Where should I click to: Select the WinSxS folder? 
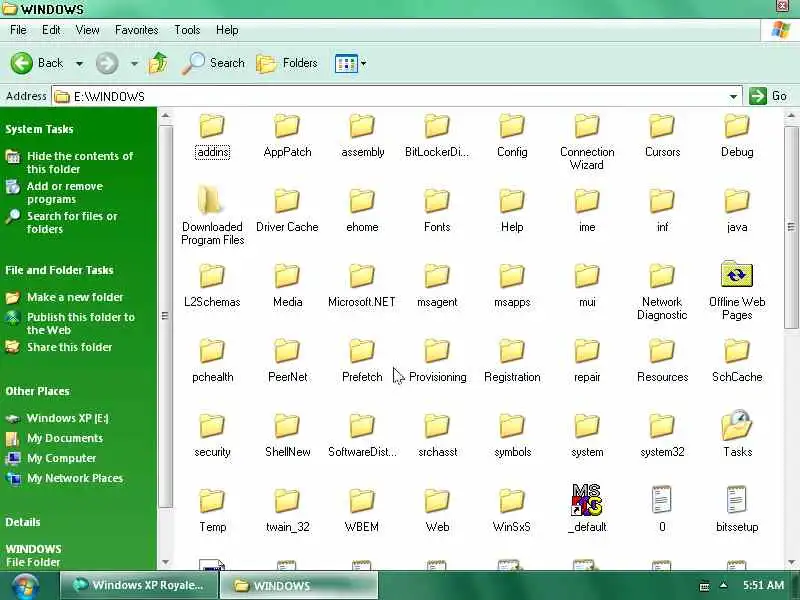click(x=512, y=511)
